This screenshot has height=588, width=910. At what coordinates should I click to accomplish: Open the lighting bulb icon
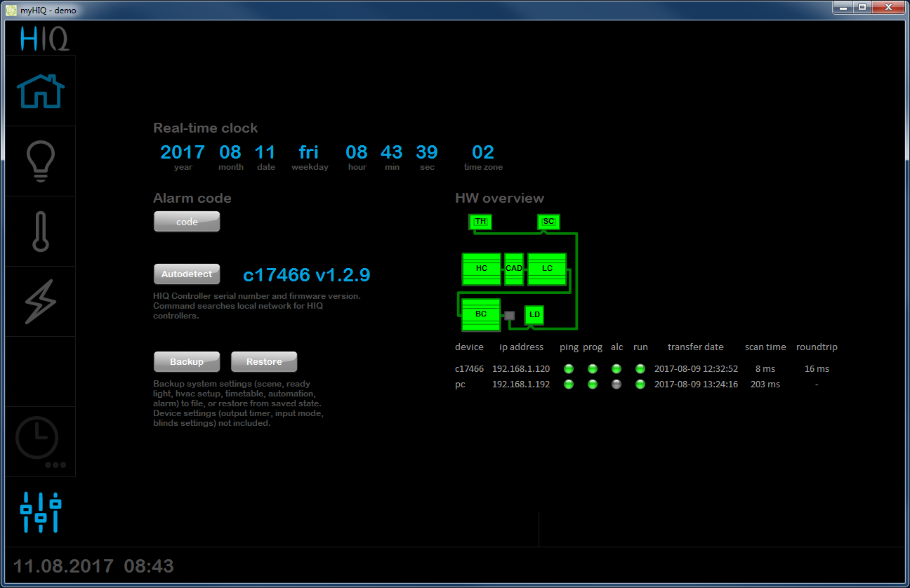pos(40,161)
